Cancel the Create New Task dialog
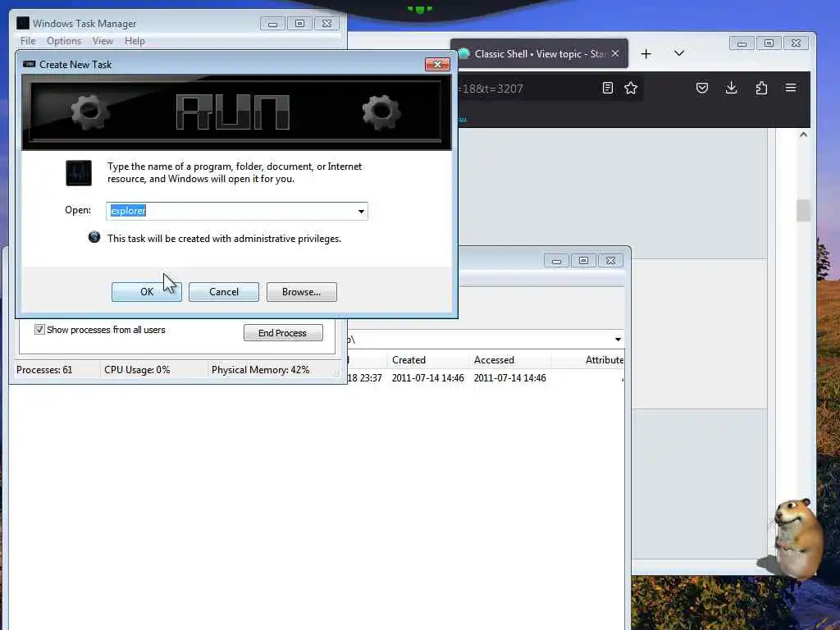Screen dimensions: 840x630 223,292
